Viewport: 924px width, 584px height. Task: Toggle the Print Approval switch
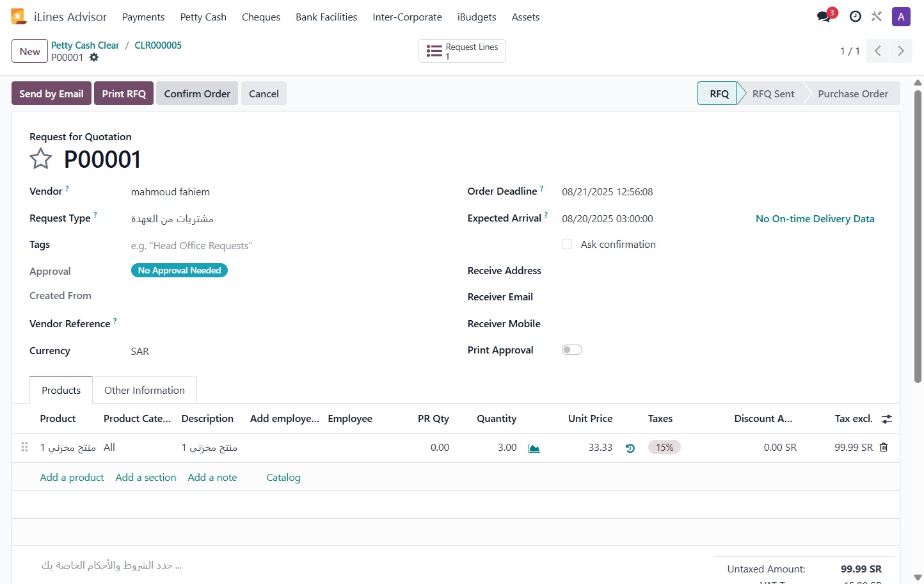[572, 350]
